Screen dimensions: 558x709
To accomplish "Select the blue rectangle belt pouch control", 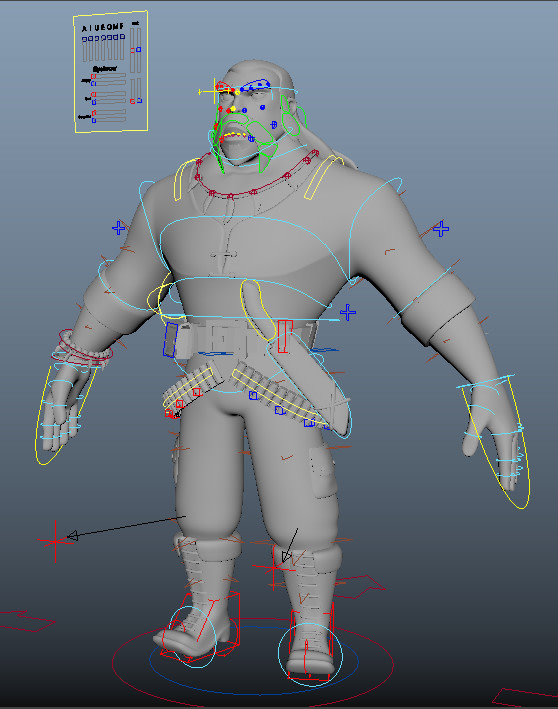I will (x=170, y=340).
